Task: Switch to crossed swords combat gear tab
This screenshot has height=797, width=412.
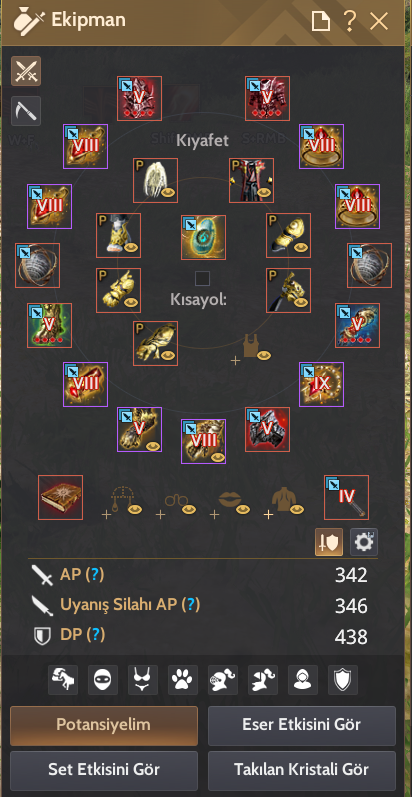Action: tap(26, 71)
